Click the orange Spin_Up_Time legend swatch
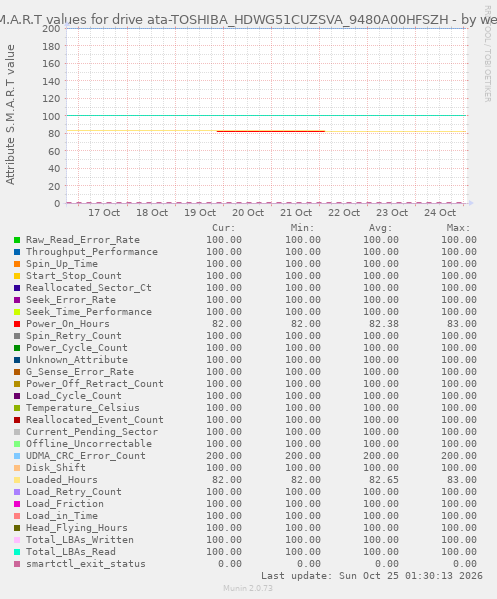Viewport: 497px width, 599px height. [17, 264]
